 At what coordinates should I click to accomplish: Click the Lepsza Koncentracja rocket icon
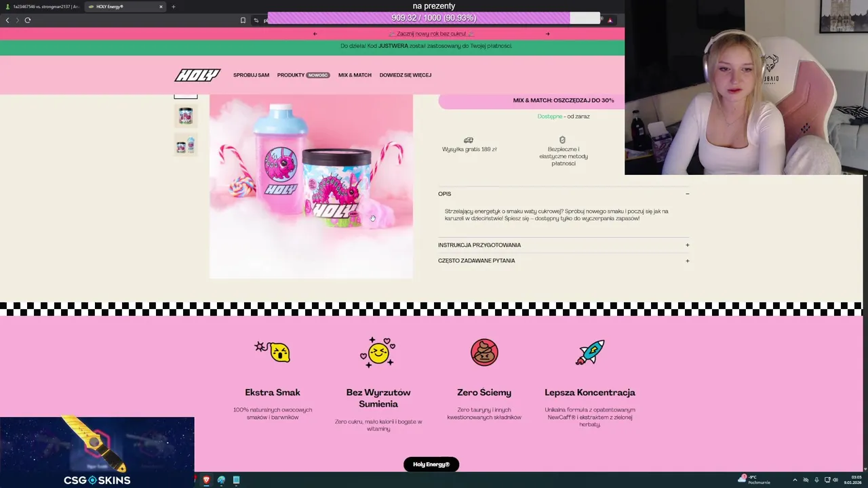pos(590,352)
